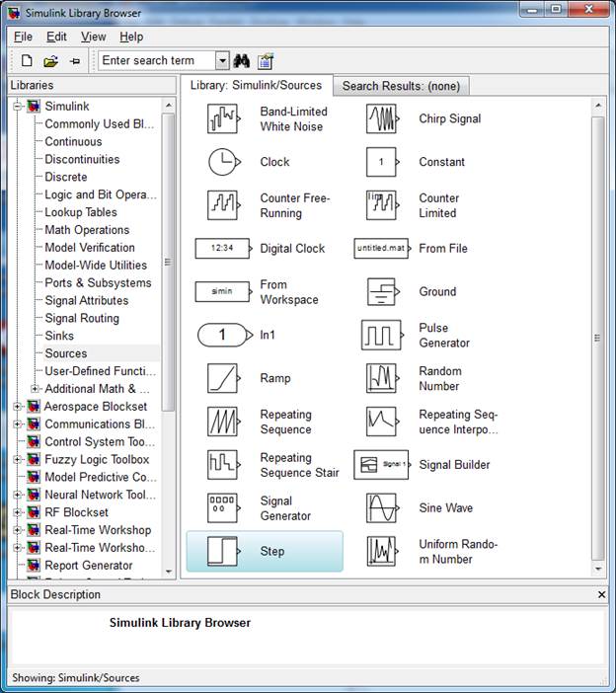
Task: Switch to Search Results tab
Action: click(x=401, y=86)
